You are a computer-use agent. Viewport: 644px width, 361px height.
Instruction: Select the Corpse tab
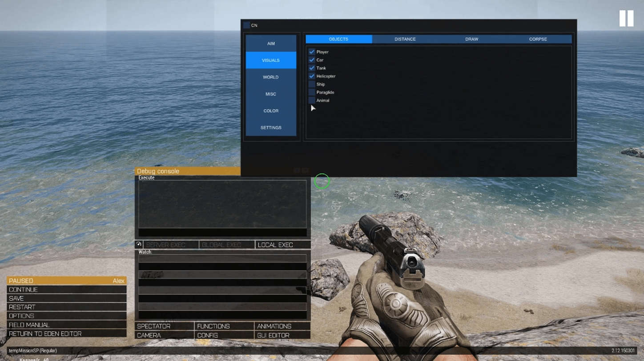[x=538, y=39]
